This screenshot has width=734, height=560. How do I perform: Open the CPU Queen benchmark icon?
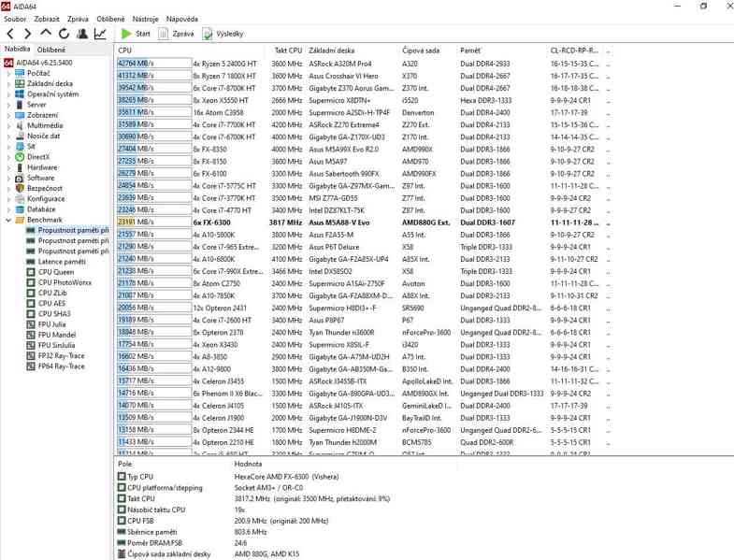[31, 272]
